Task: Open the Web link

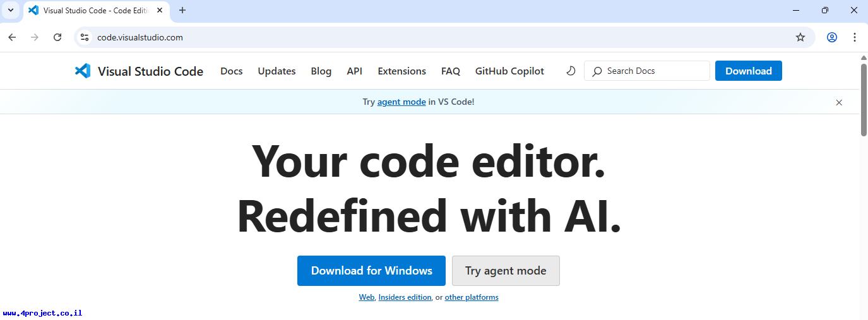Action: [x=367, y=297]
